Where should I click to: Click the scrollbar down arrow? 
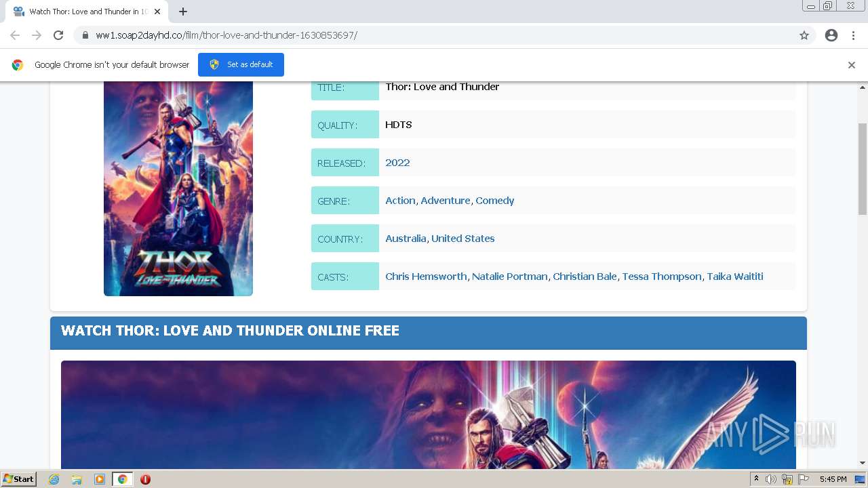tap(863, 463)
